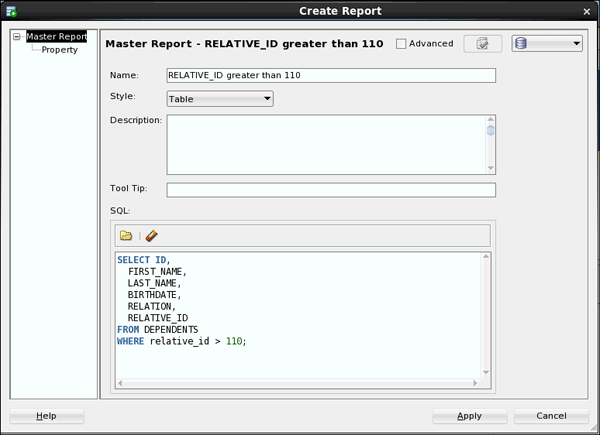600x435 pixels.
Task: Click the Cancel button
Action: click(551, 416)
